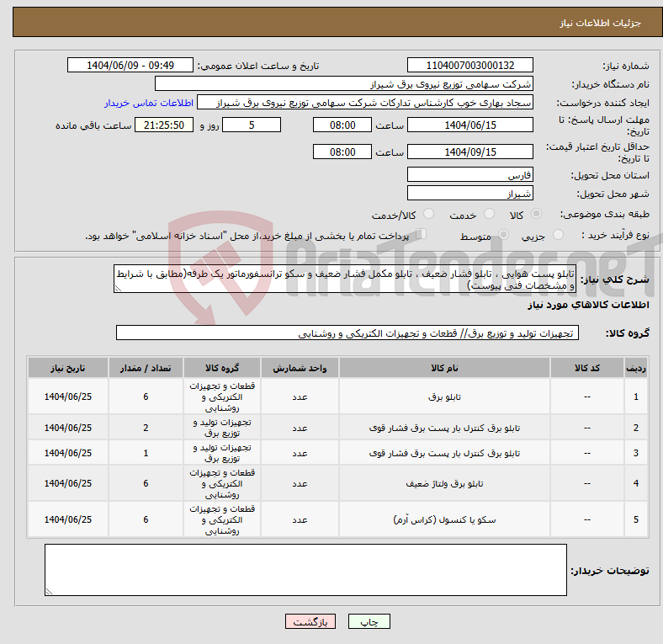Screen dimensions: 663x644
Task: Click the response deadline hour 08:00 field
Action: click(x=342, y=125)
